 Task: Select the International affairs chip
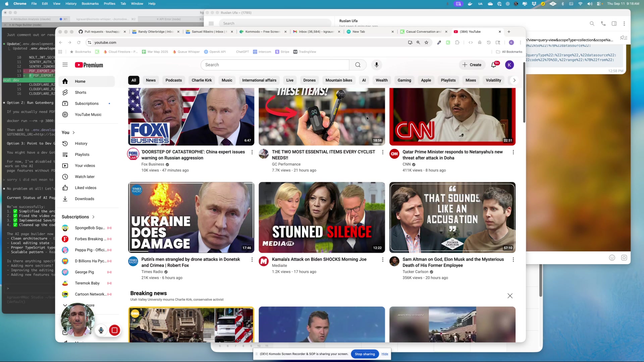point(259,80)
